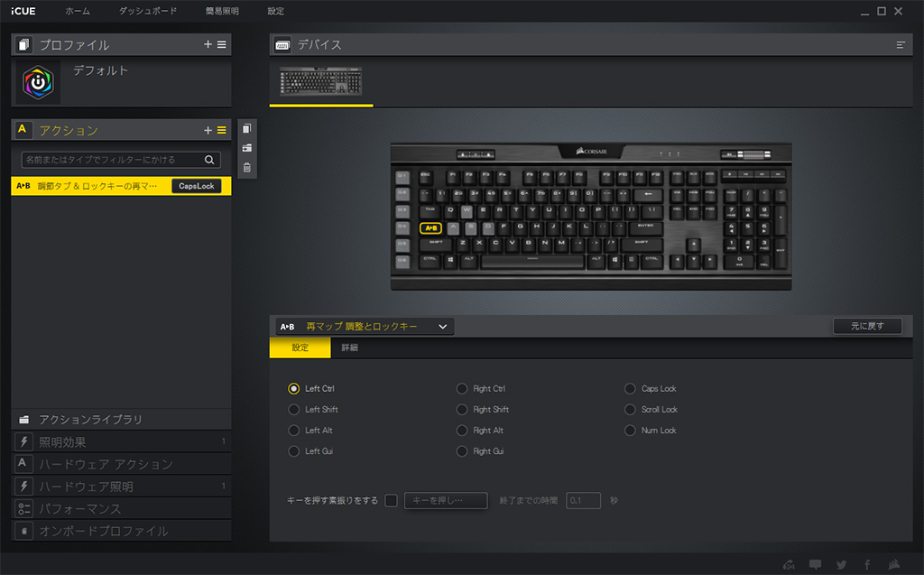924x575 pixels.
Task: Click the 元に戻す button
Action: (x=867, y=326)
